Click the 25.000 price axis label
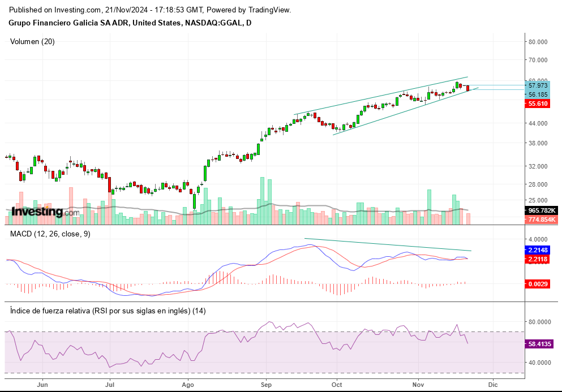This screenshot has height=392, width=562. click(x=538, y=200)
